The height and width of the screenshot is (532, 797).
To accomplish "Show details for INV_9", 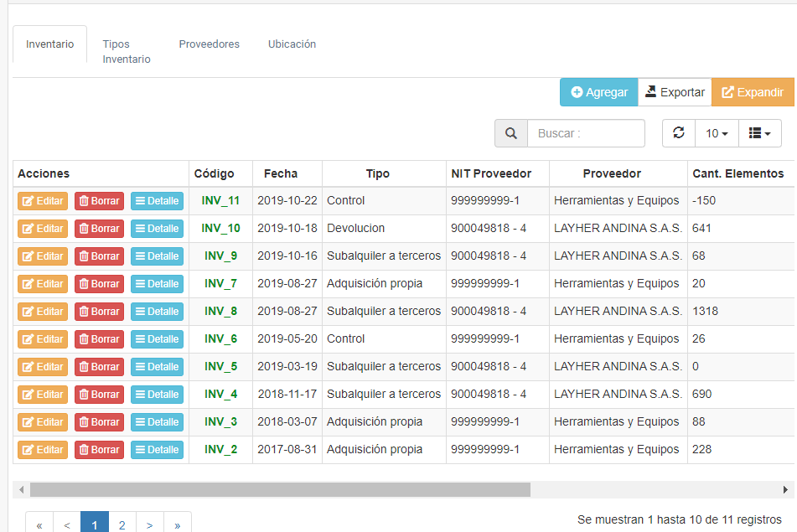I will pyautogui.click(x=157, y=256).
